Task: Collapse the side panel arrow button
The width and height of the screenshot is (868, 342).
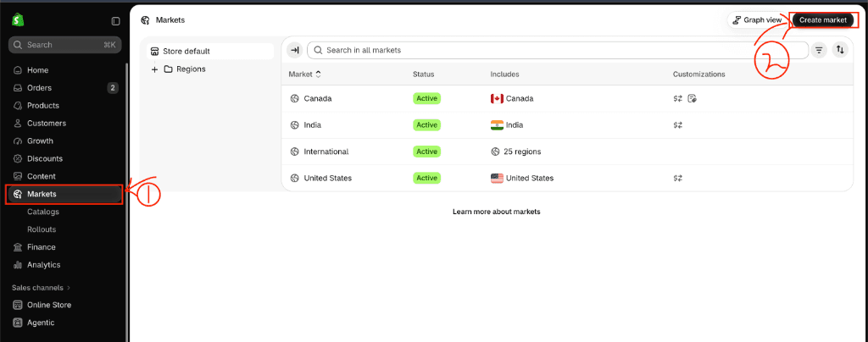Action: pos(295,50)
